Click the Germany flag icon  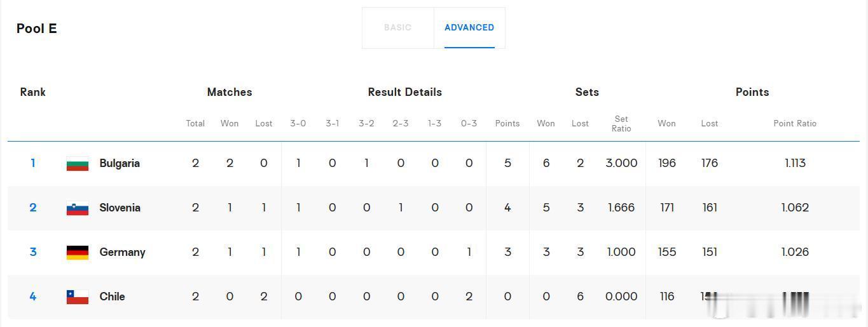point(78,252)
